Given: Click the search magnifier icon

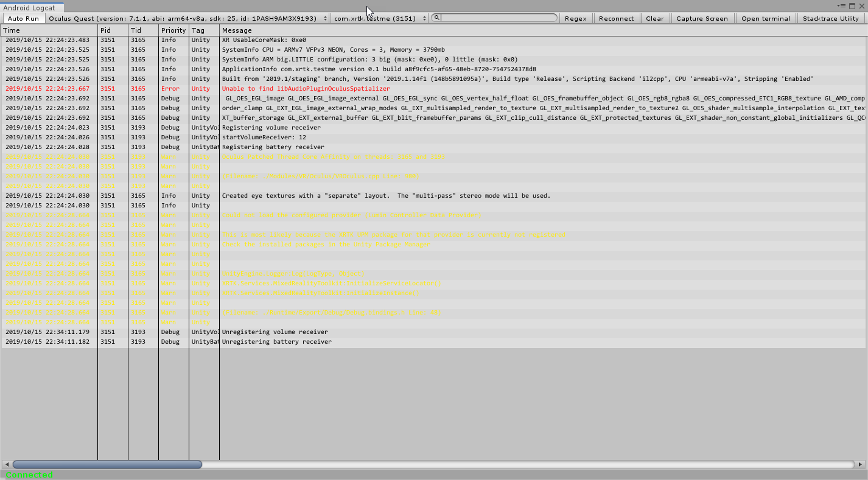Looking at the screenshot, I should pyautogui.click(x=437, y=18).
